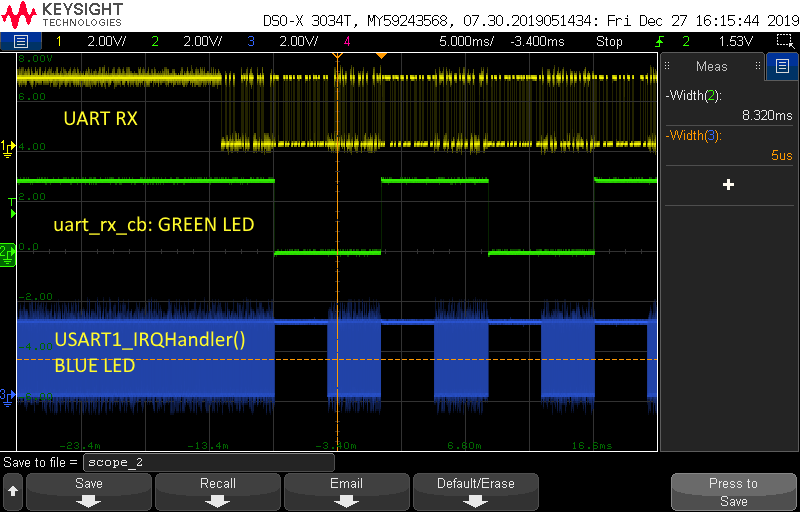Click the hollow delay reference marker

coord(337,55)
